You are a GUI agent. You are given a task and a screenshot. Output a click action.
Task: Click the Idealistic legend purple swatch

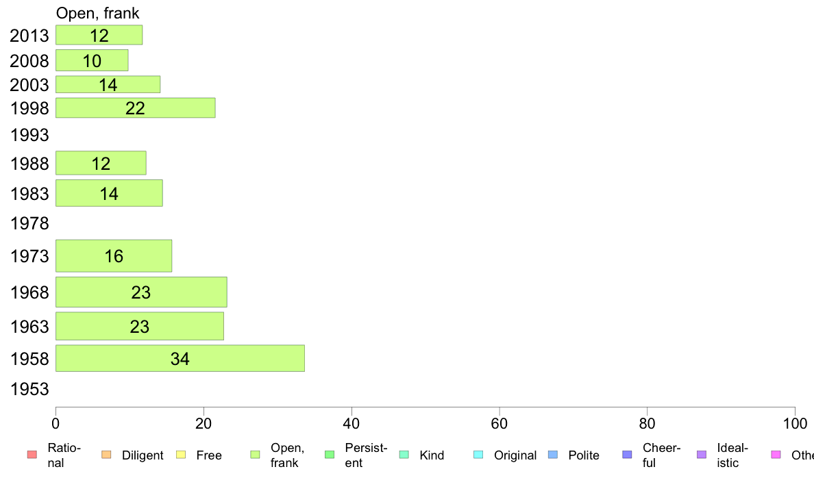tap(702, 455)
